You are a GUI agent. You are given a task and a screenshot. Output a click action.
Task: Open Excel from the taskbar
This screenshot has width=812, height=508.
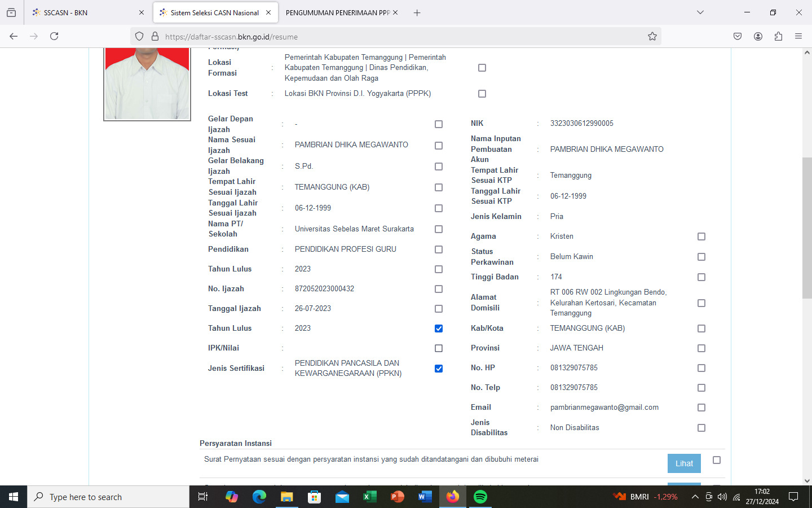click(370, 497)
